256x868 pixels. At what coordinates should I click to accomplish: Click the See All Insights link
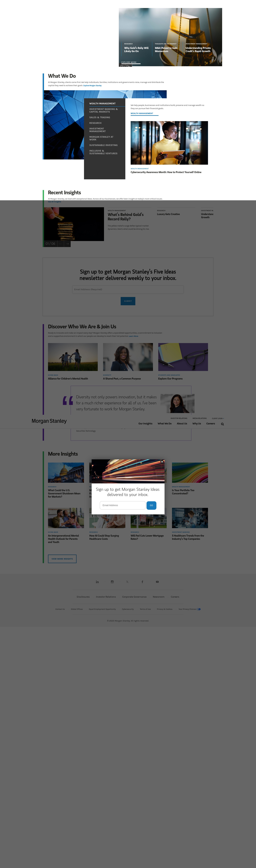55,202
